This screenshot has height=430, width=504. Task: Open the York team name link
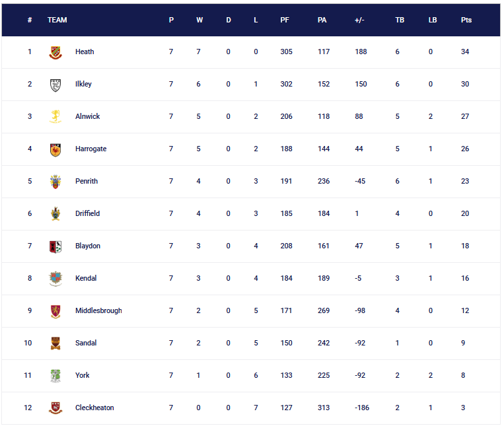pyautogui.click(x=83, y=375)
